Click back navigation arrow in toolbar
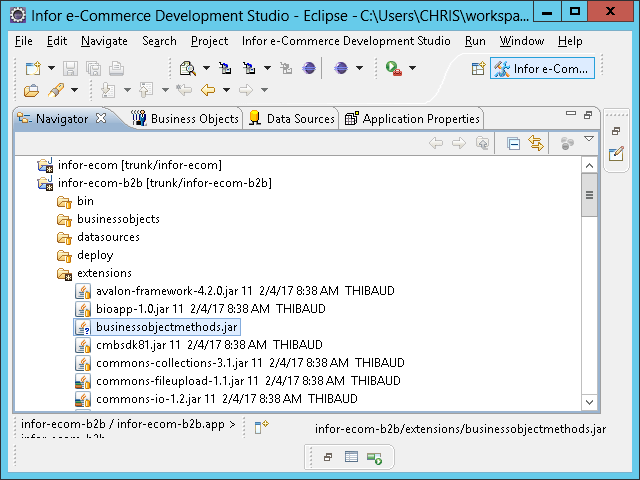Screen dimensions: 640x480 [x=208, y=91]
